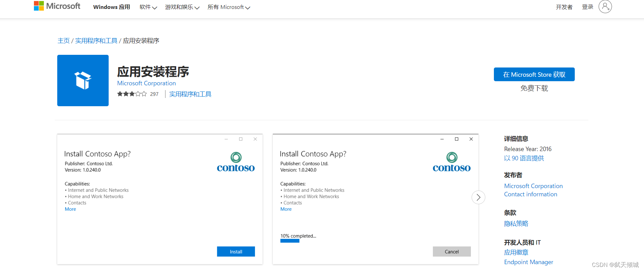This screenshot has height=271, width=644.
Task: Click maximize icon in second screenshot window
Action: click(457, 139)
